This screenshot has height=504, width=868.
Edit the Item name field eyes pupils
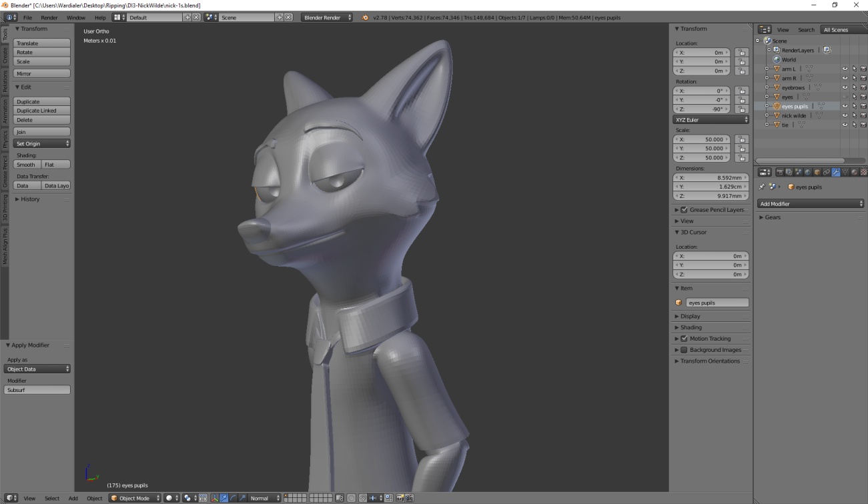[x=717, y=303]
